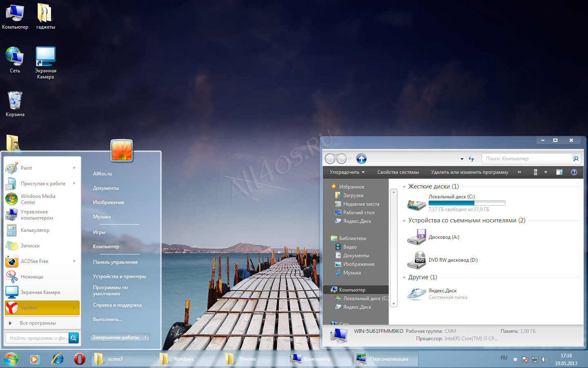Open the Корзина recycle bin
This screenshot has width=588, height=368.
pyautogui.click(x=15, y=104)
